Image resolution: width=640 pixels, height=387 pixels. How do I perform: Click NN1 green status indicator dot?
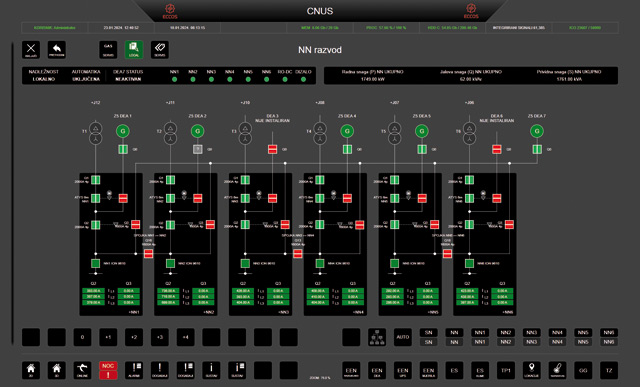click(x=174, y=80)
